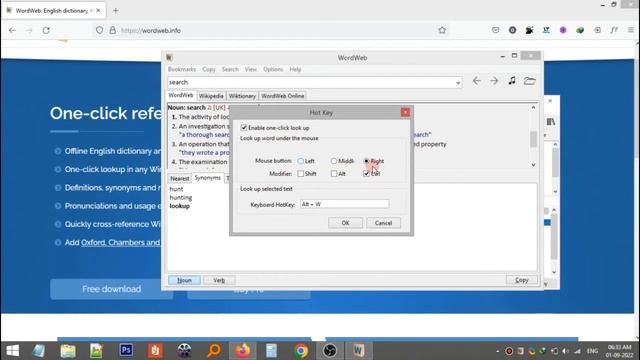The width and height of the screenshot is (640, 360).
Task: Open a new Firefox tab
Action: point(116,11)
